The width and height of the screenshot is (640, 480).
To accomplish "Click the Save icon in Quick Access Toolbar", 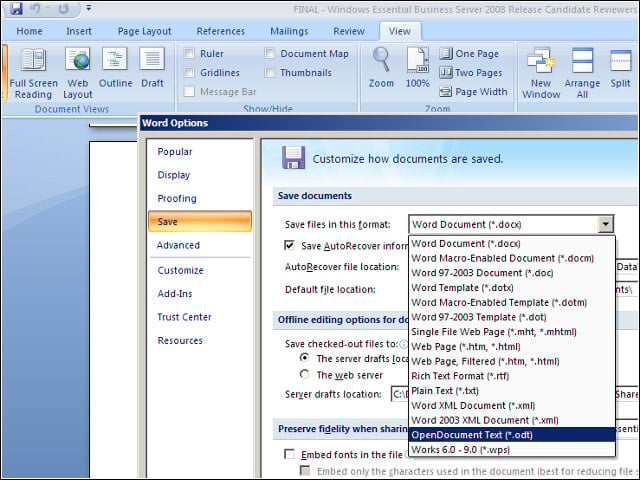I will pos(16,8).
